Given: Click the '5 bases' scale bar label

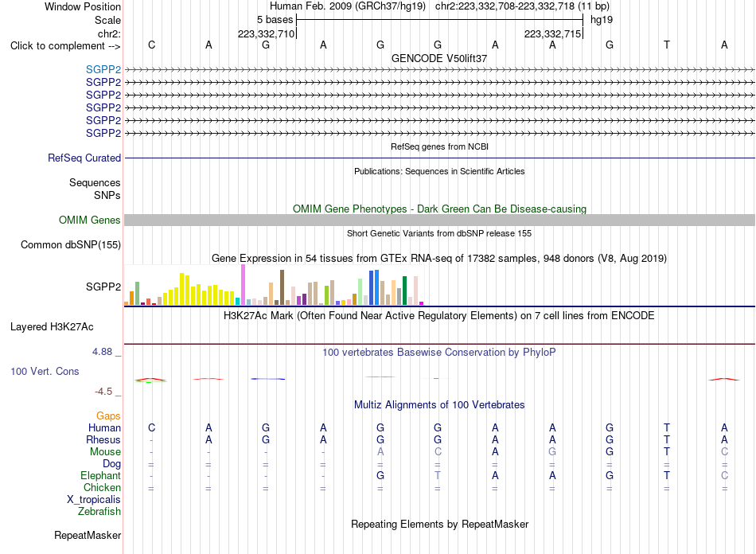Looking at the screenshot, I should tap(275, 20).
